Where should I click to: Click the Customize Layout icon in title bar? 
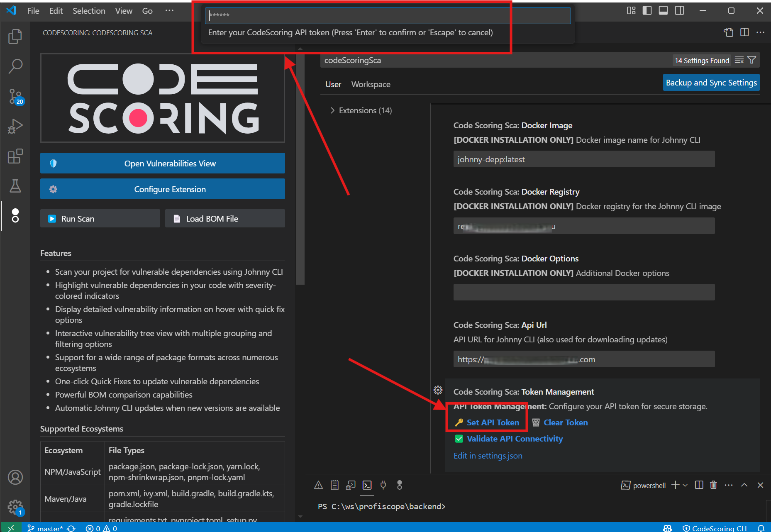tap(631, 11)
